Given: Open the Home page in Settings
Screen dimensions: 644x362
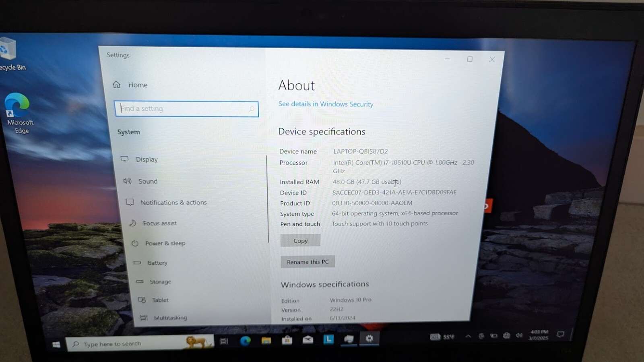Looking at the screenshot, I should pos(130,85).
